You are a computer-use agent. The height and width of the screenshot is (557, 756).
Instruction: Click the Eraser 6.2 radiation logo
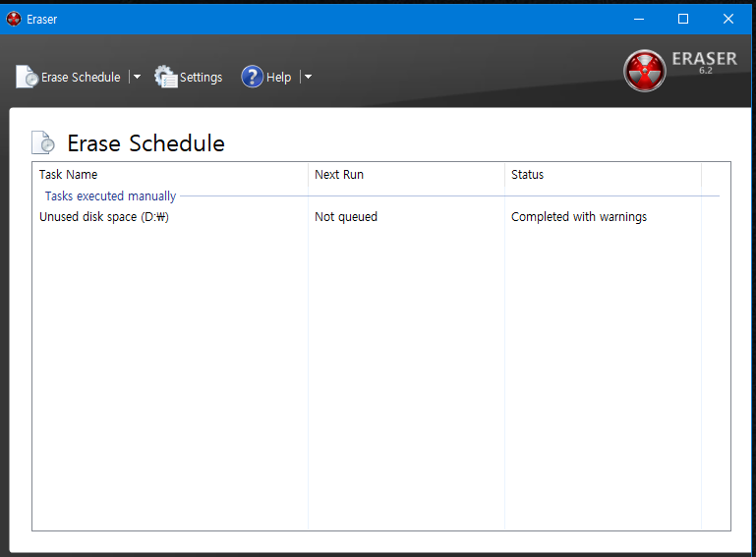click(644, 71)
